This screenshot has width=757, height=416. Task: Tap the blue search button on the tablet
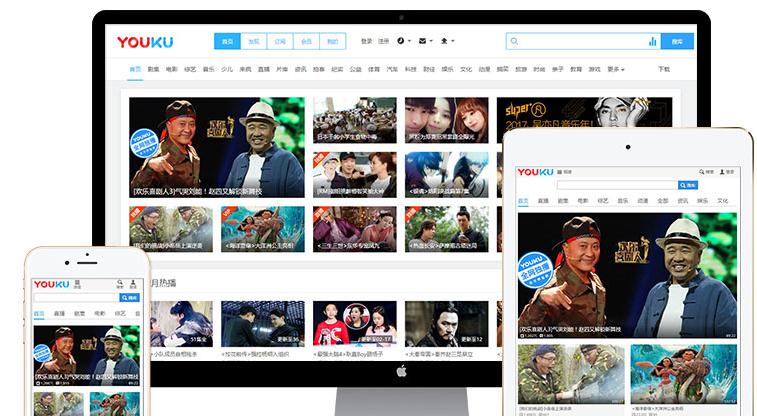(x=688, y=185)
